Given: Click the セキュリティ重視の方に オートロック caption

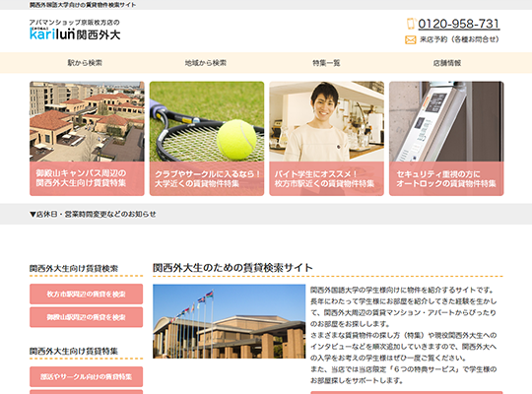Looking at the screenshot, I should click(x=446, y=178).
